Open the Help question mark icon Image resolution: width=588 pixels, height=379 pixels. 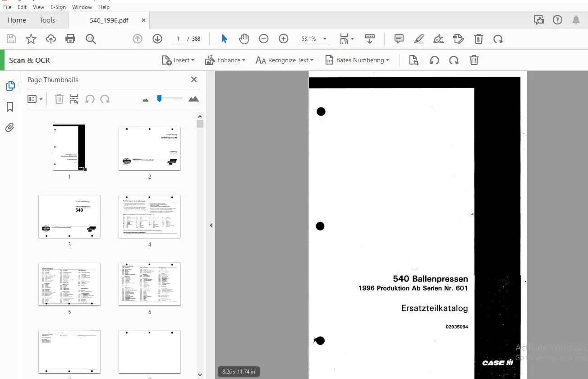tap(558, 20)
